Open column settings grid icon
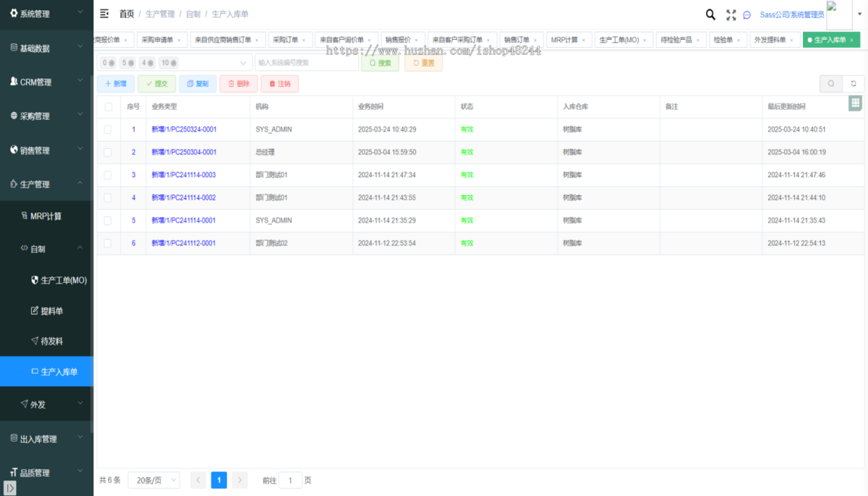Screen dimensions: 868x496 855,103
